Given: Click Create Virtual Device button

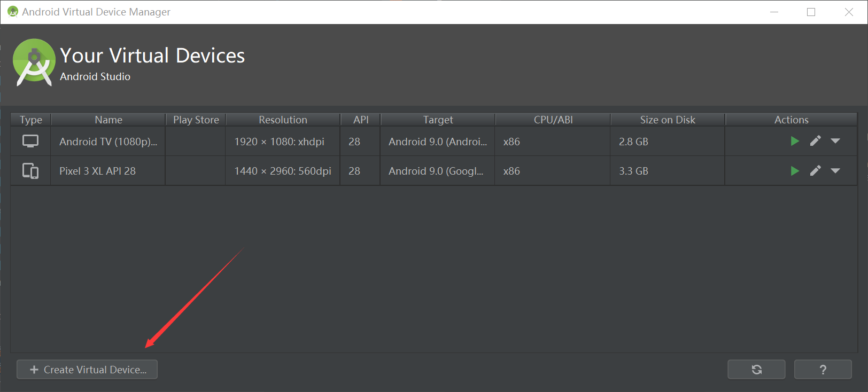Looking at the screenshot, I should [87, 370].
